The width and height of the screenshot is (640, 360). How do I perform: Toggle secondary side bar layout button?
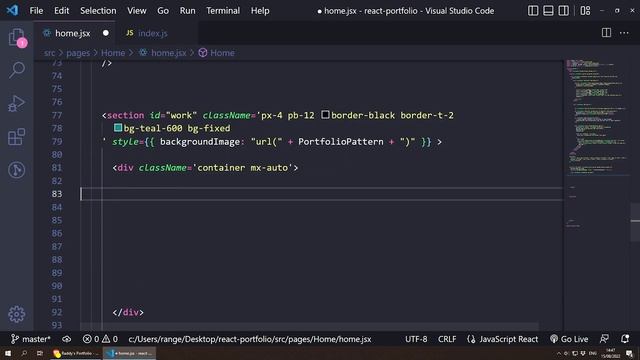(563, 11)
